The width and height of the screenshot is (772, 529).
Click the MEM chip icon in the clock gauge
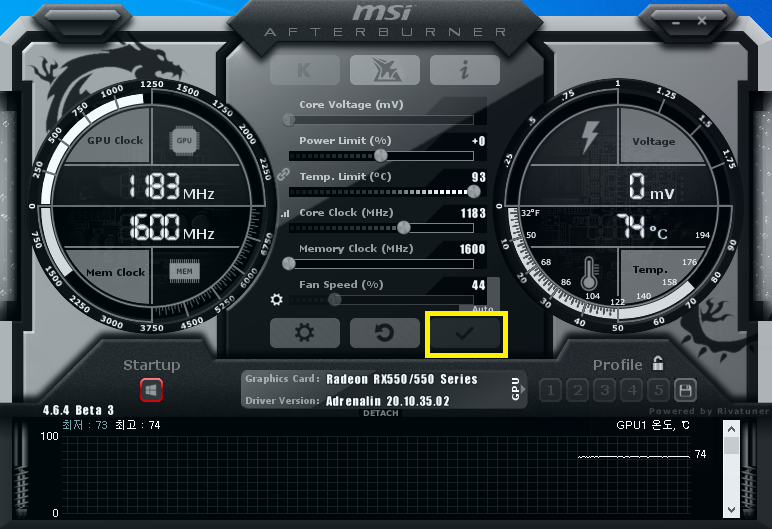[184, 271]
